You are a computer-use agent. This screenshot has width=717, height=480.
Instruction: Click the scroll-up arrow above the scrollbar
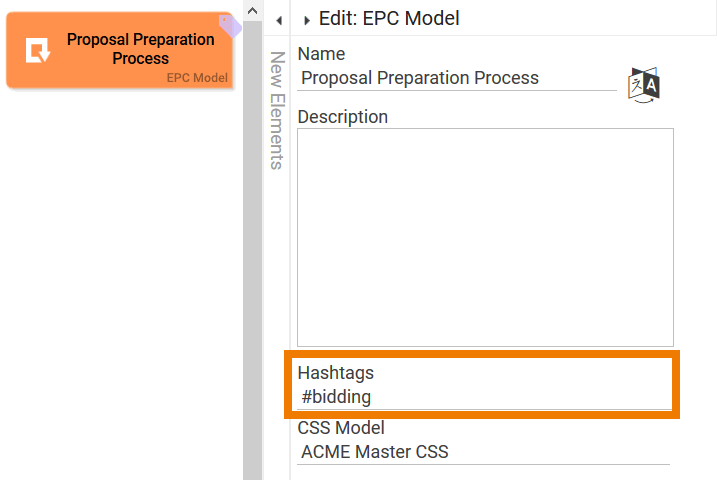click(252, 11)
